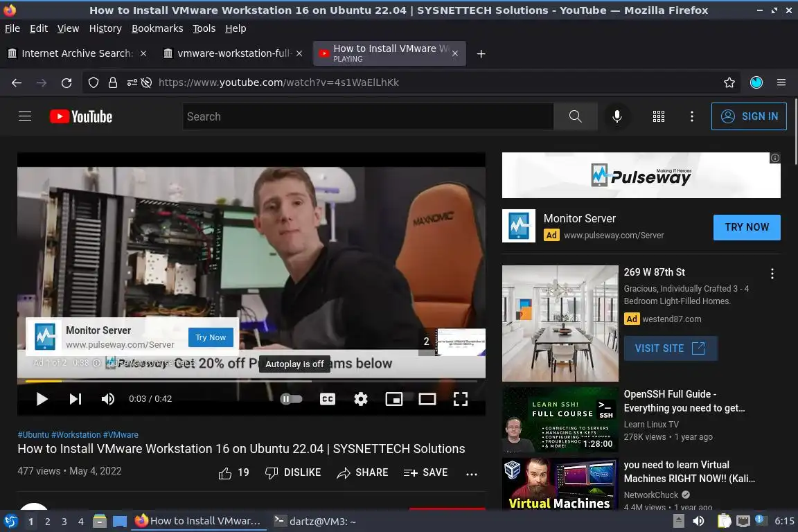This screenshot has height=532, width=798.
Task: Mute the video volume
Action: pyautogui.click(x=107, y=398)
